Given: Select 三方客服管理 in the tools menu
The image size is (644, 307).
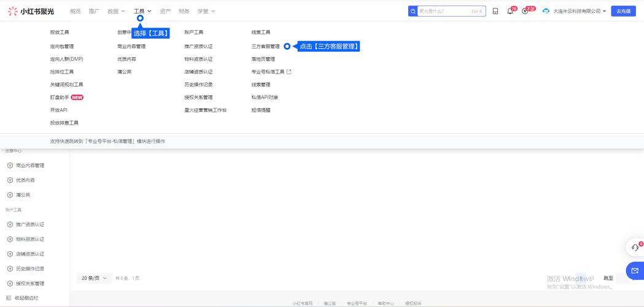Looking at the screenshot, I should (x=265, y=47).
